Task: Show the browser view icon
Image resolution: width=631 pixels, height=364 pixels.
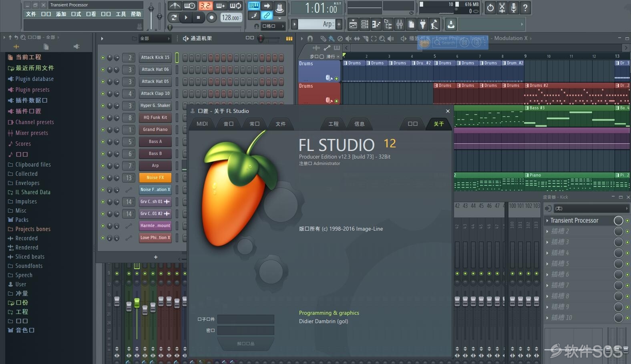Action: pyautogui.click(x=388, y=24)
